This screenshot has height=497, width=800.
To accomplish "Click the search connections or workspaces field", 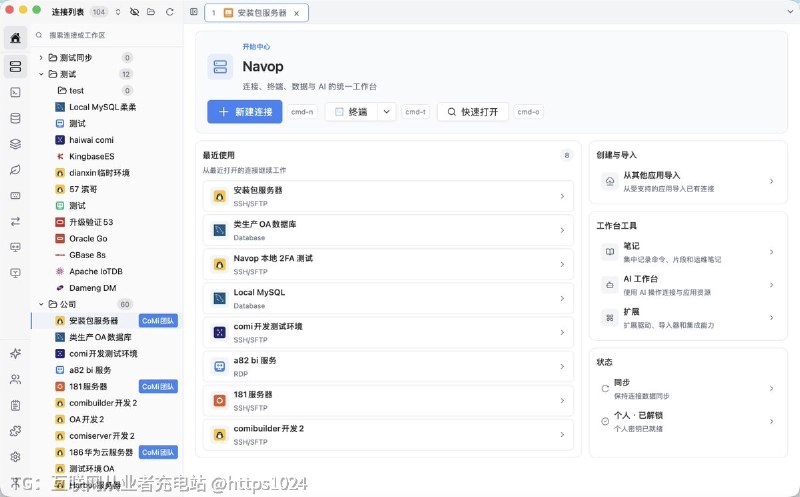I will [107, 35].
